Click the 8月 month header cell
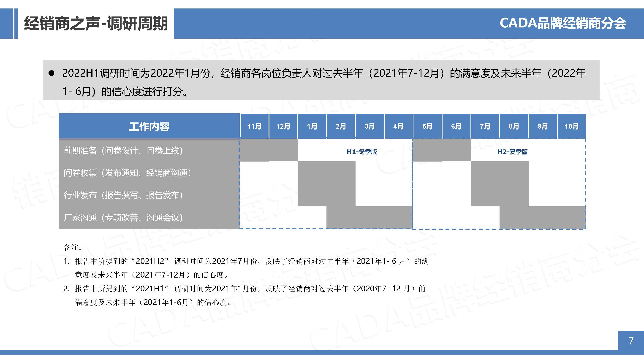 click(x=514, y=126)
